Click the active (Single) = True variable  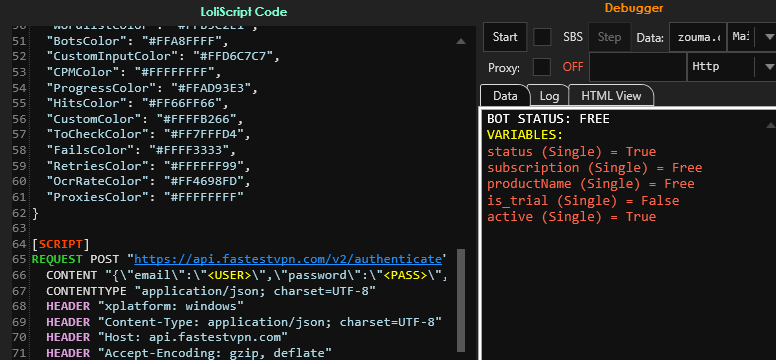pyautogui.click(x=572, y=217)
